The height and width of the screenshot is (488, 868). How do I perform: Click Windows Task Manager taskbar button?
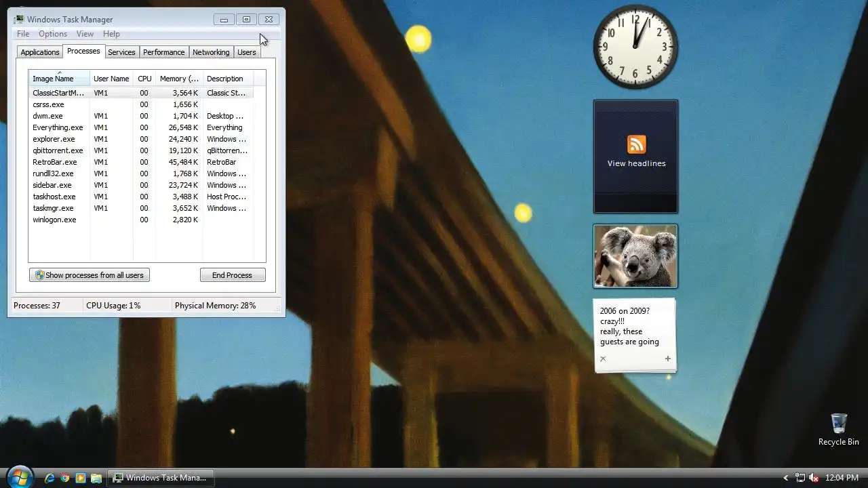[x=161, y=478]
